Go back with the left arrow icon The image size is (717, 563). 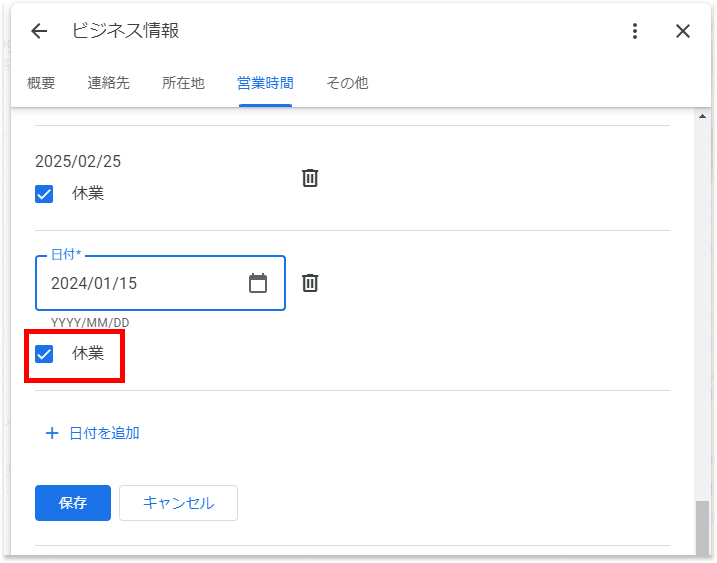[x=39, y=31]
